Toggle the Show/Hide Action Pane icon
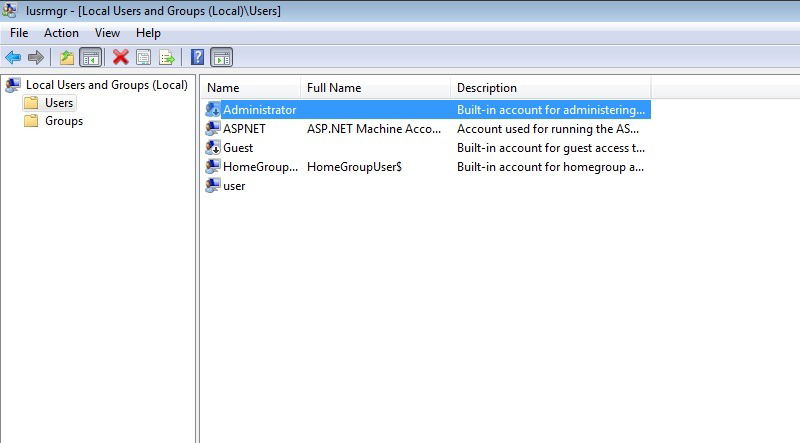The image size is (800, 443). (221, 57)
